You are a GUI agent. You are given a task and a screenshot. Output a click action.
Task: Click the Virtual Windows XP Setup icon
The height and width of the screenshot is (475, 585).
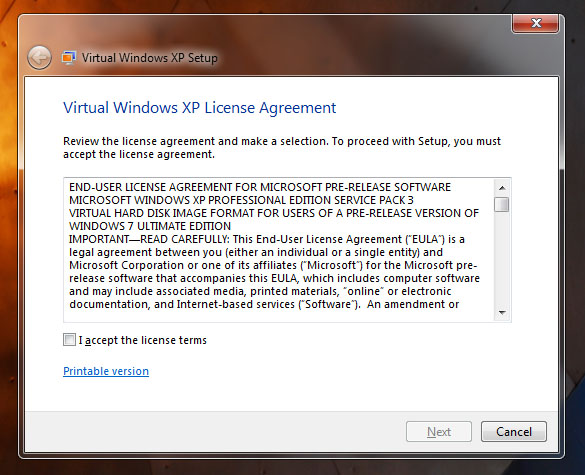(69, 58)
